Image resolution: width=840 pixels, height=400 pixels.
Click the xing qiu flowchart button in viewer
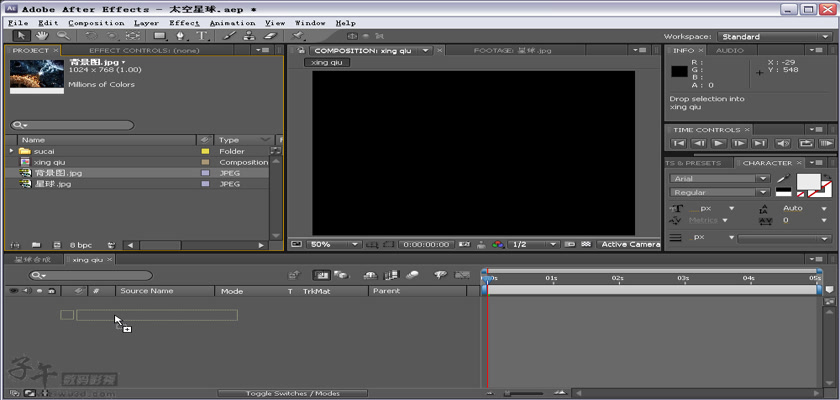click(x=326, y=63)
